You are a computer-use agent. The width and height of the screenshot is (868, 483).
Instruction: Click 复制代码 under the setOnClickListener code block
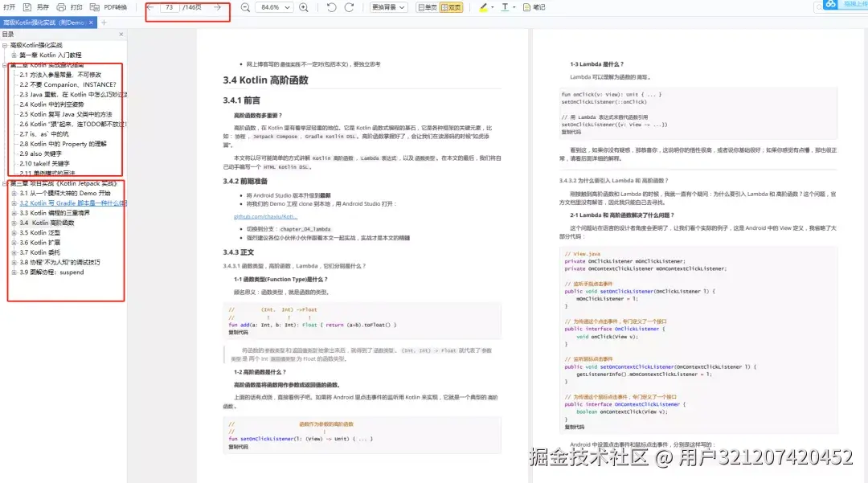point(238,447)
